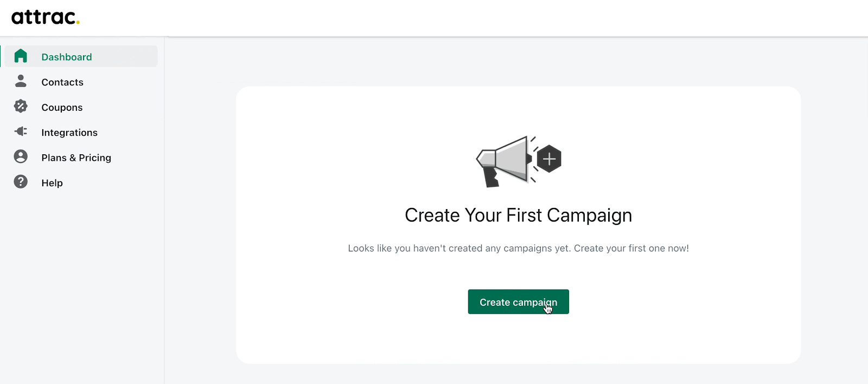This screenshot has width=868, height=384.
Task: Open Coupons via its badge icon
Action: (21, 106)
